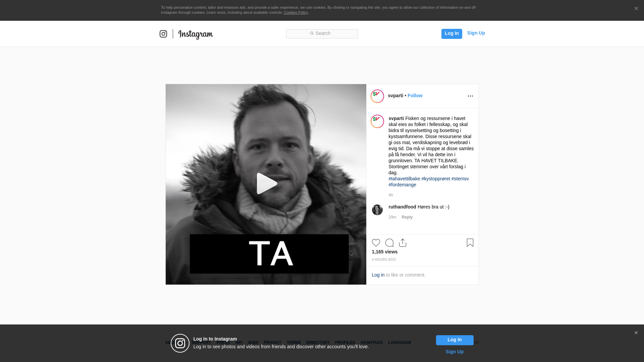Viewport: 644px width, 362px height.
Task: Open the PRIVACY footer link
Action: [x=272, y=343]
